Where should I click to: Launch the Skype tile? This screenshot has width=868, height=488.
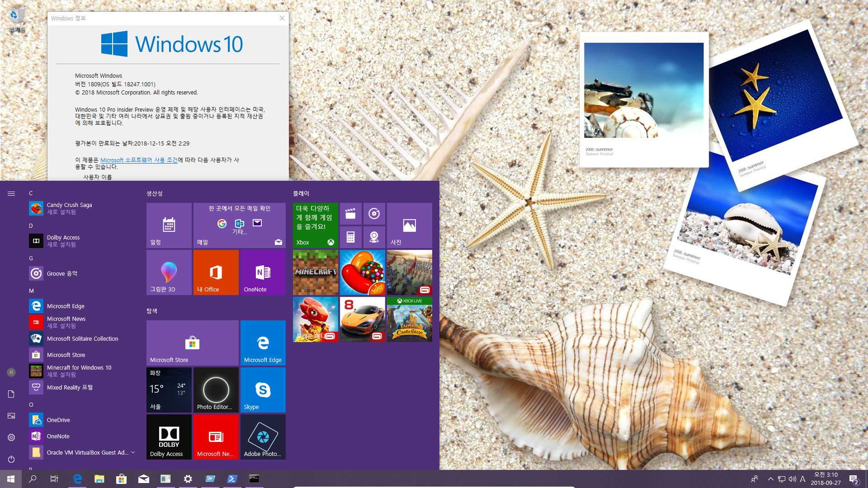click(x=263, y=390)
